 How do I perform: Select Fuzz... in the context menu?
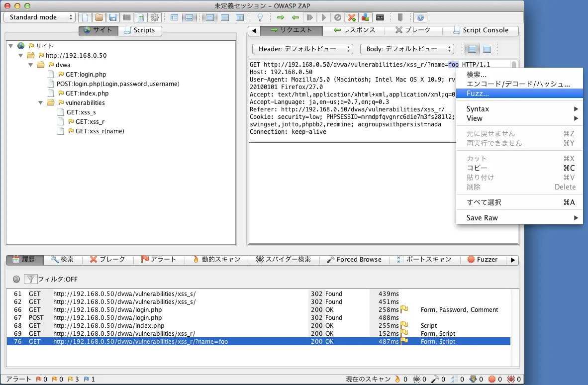point(478,94)
